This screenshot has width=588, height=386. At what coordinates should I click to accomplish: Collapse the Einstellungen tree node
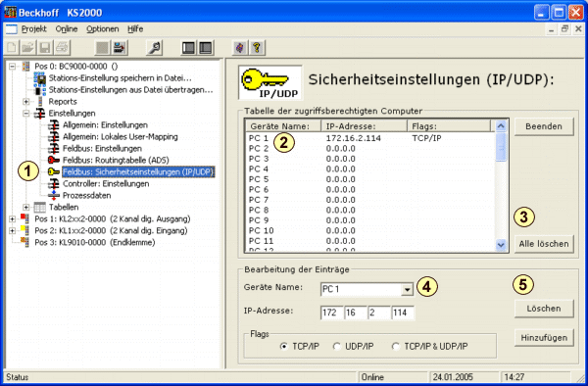pyautogui.click(x=26, y=114)
